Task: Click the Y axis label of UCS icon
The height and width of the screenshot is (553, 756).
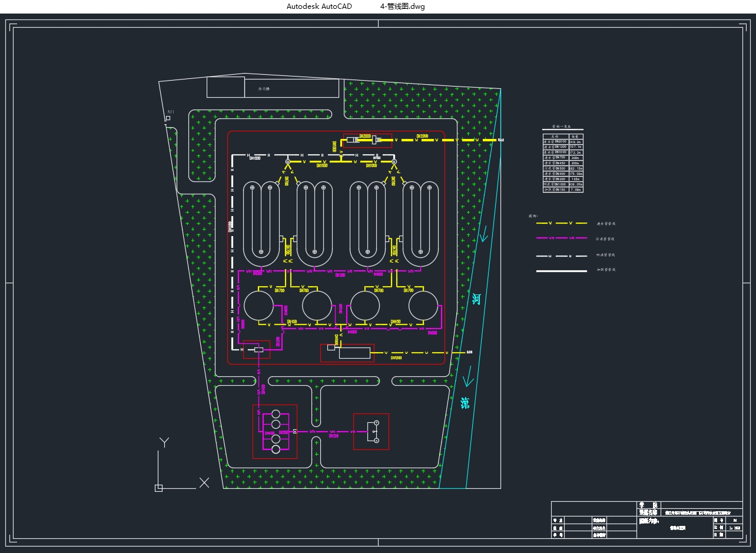Action: coord(164,442)
